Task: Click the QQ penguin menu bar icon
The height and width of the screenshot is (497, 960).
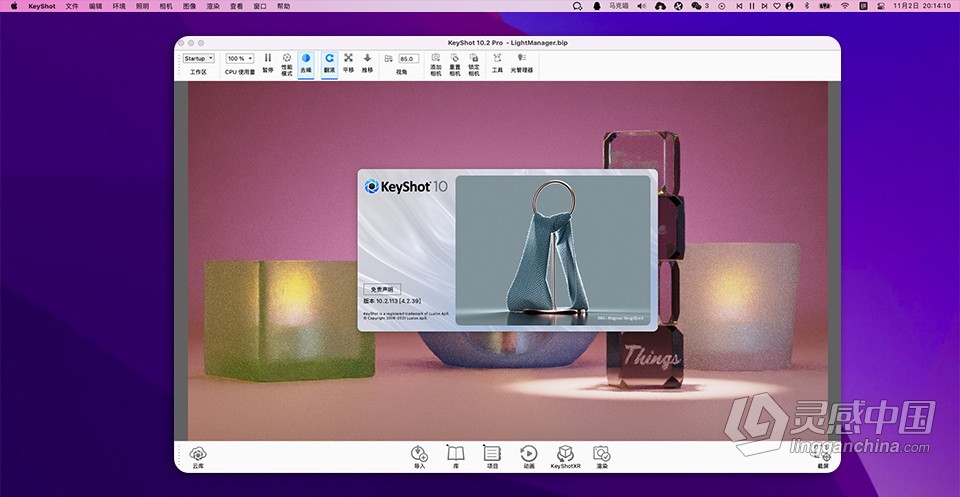Action: pos(596,6)
